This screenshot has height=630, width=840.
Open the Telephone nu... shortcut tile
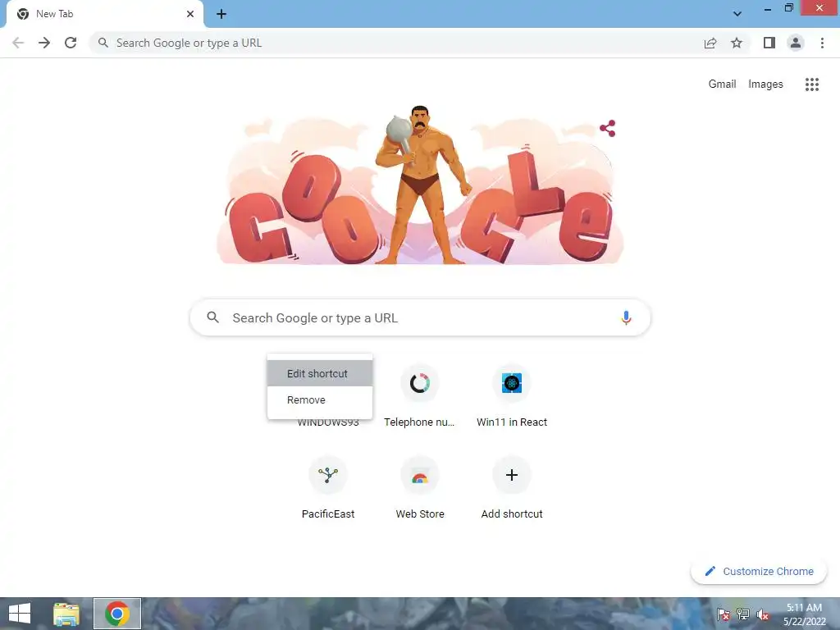tap(419, 395)
